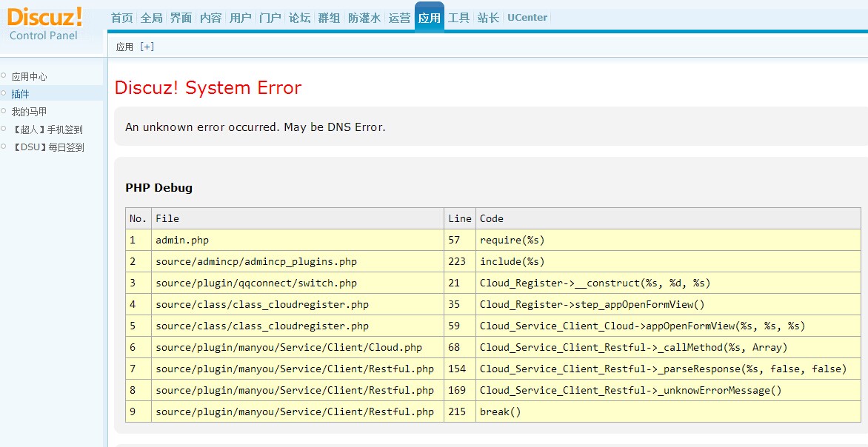Open the 界面 menu tab
The image size is (868, 447).
(x=181, y=18)
